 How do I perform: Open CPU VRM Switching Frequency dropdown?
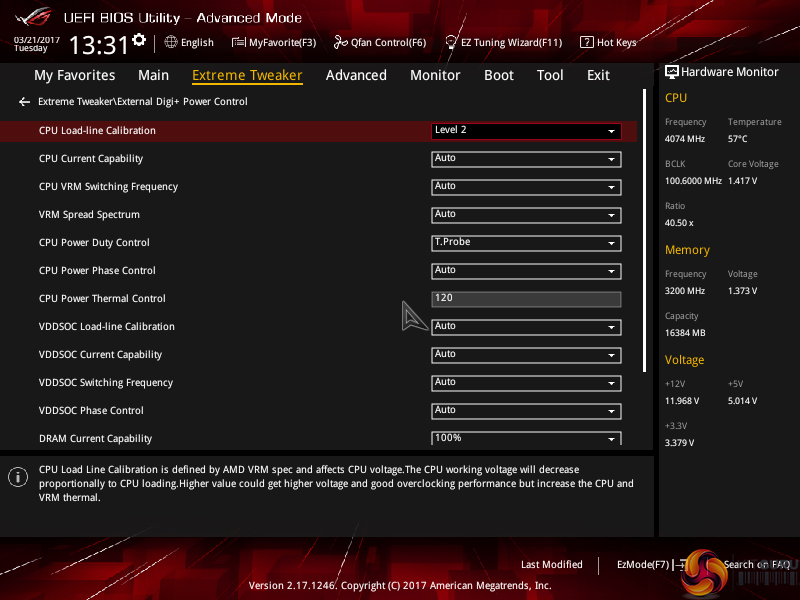526,187
